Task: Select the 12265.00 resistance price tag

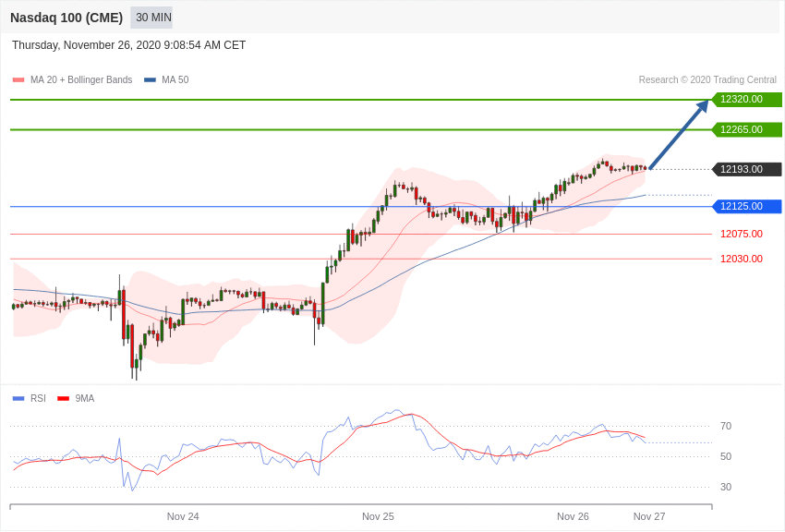Action: point(746,129)
